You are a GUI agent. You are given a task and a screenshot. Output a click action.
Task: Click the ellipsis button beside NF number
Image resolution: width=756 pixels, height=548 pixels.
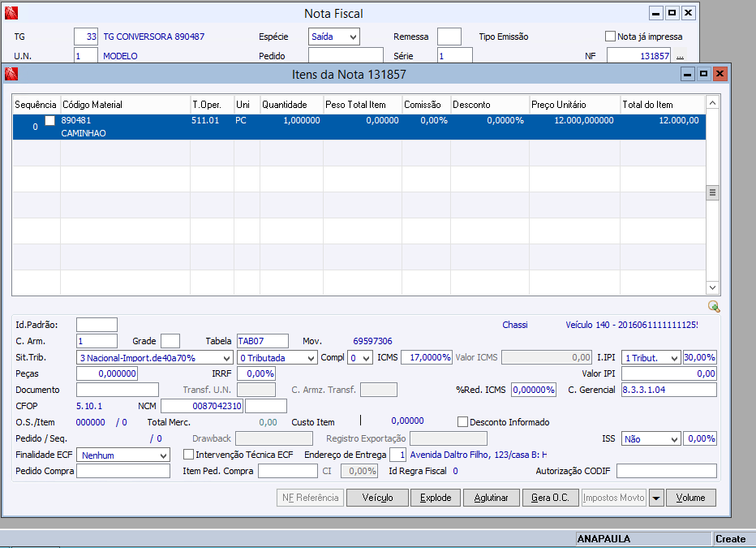(680, 56)
